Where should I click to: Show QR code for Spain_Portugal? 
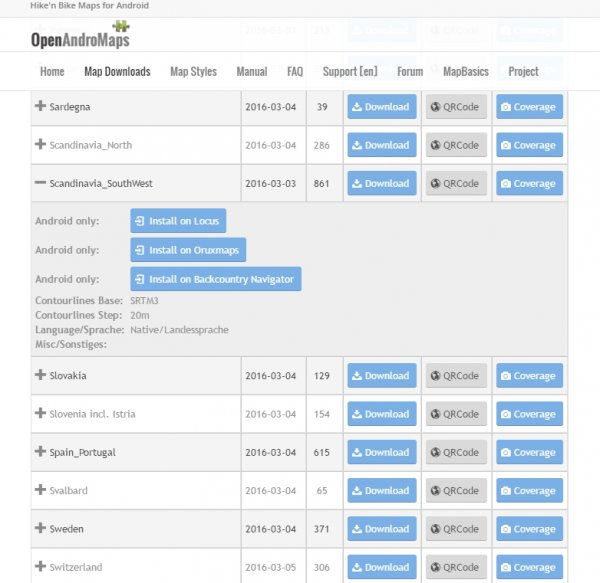pos(456,452)
